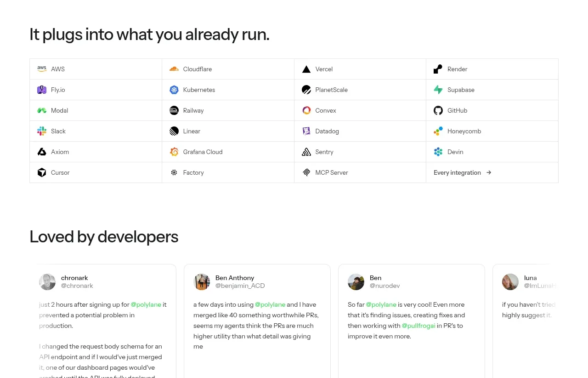Click the Cursor cube icon

click(42, 172)
